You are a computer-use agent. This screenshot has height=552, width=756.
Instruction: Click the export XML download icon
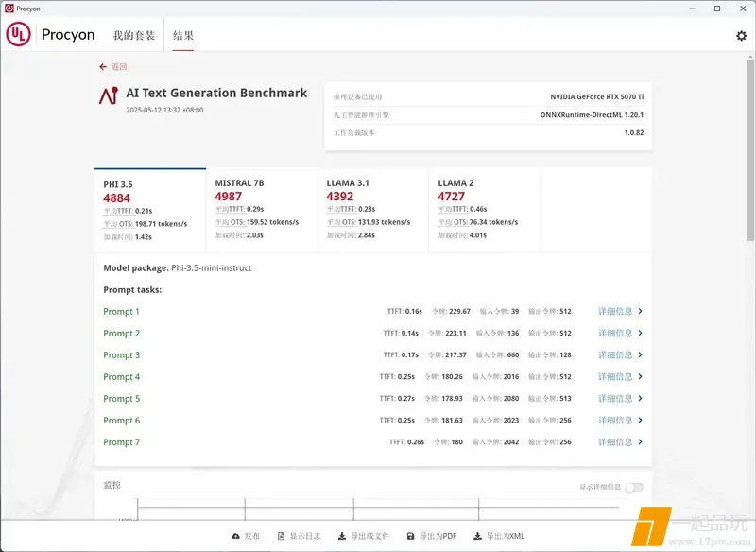pos(477,536)
